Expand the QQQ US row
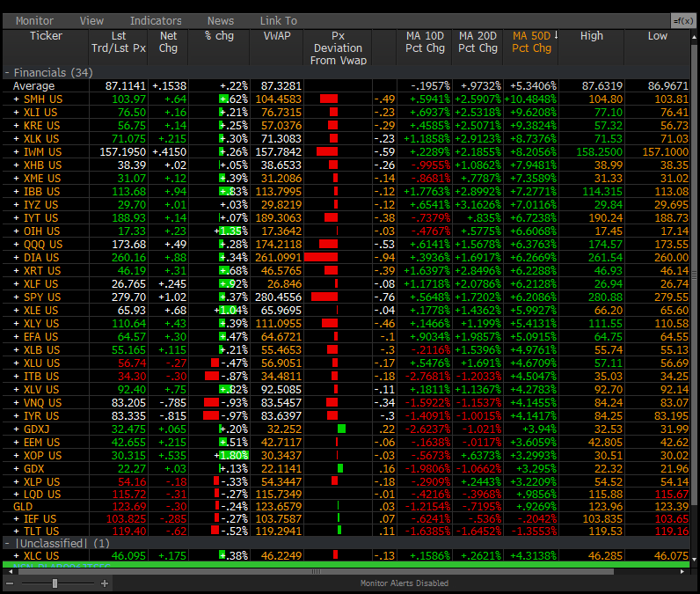Viewport: 700px width, 594px height. [x=16, y=245]
